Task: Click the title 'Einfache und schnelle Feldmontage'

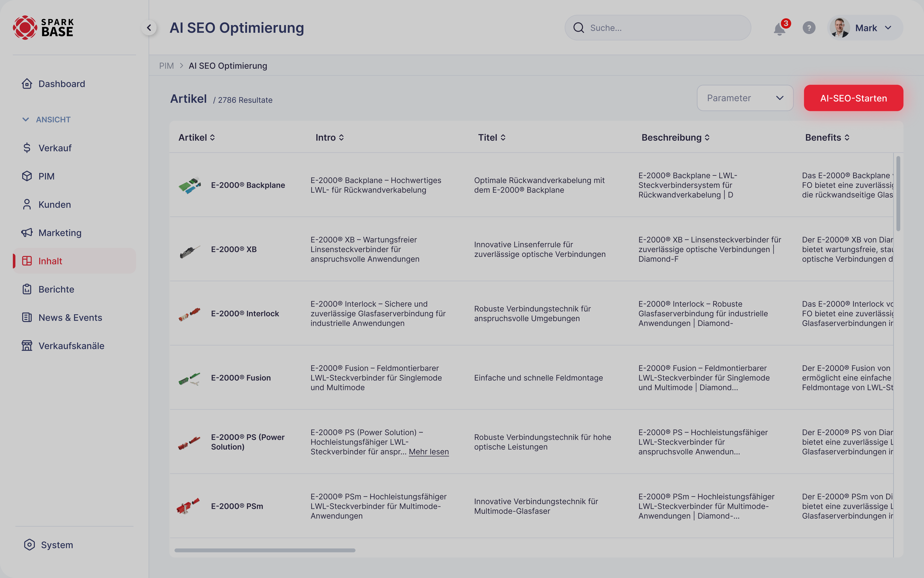Action: click(538, 378)
